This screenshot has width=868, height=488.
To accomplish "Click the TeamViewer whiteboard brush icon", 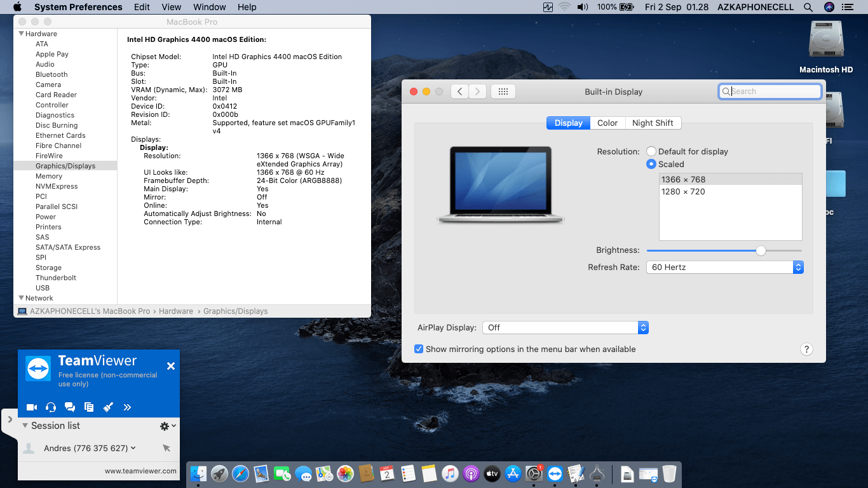I will tap(108, 407).
